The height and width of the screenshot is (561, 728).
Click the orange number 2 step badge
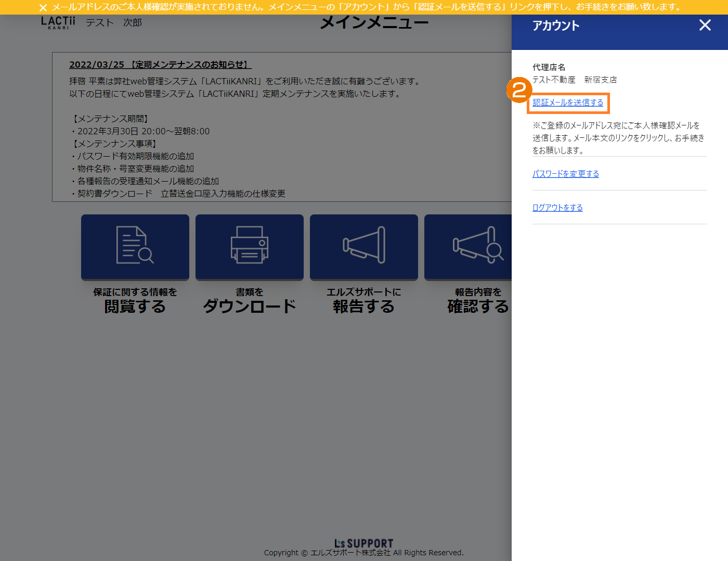[518, 90]
